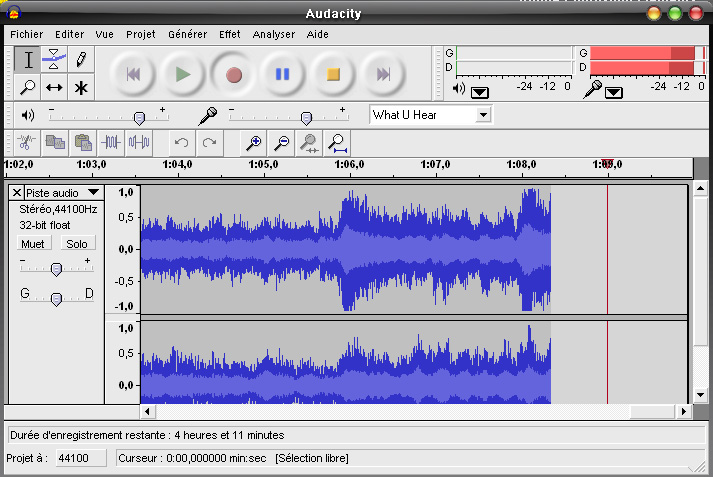Open the What U Hear input source dropdown
This screenshot has width=713, height=477.
483,115
